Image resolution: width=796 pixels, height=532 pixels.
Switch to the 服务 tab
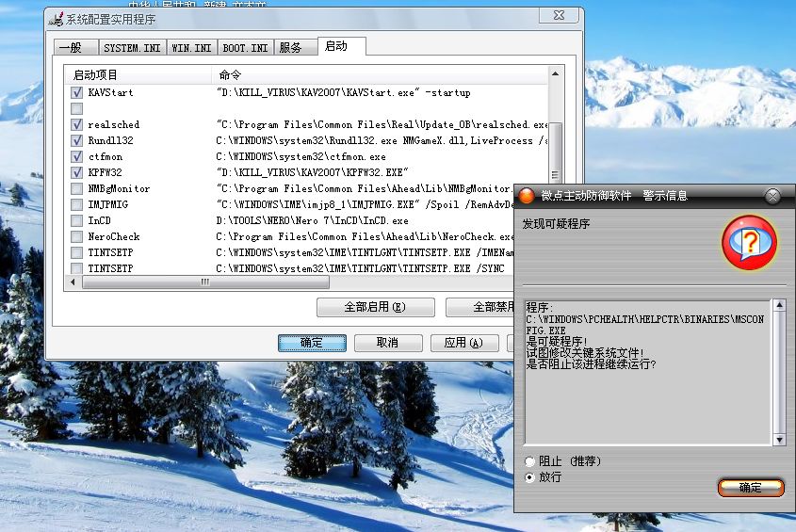[296, 47]
